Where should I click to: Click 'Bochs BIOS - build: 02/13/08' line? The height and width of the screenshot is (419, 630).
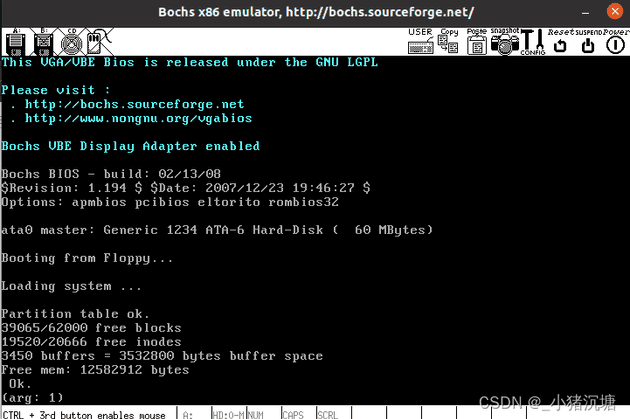(x=111, y=174)
